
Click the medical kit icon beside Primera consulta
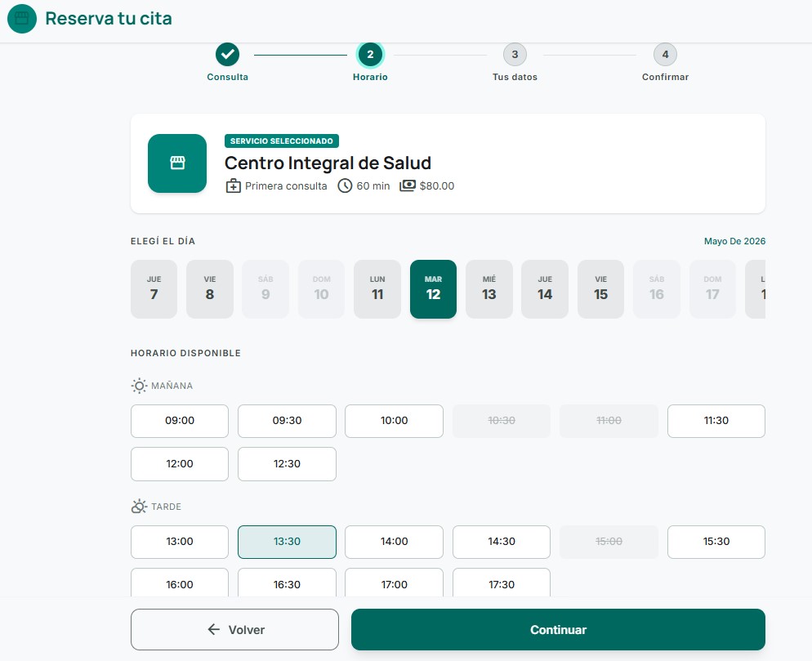[x=233, y=186]
